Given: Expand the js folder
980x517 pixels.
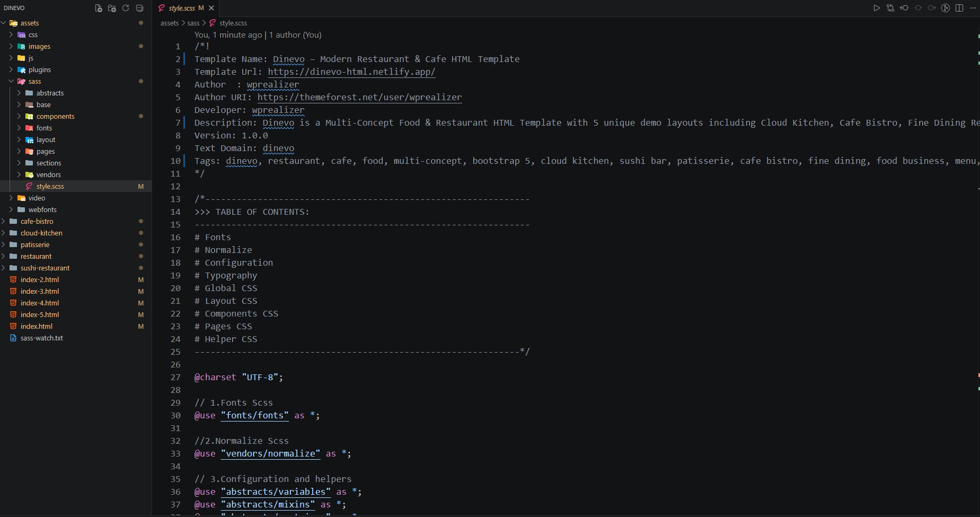Looking at the screenshot, I should point(76,58).
